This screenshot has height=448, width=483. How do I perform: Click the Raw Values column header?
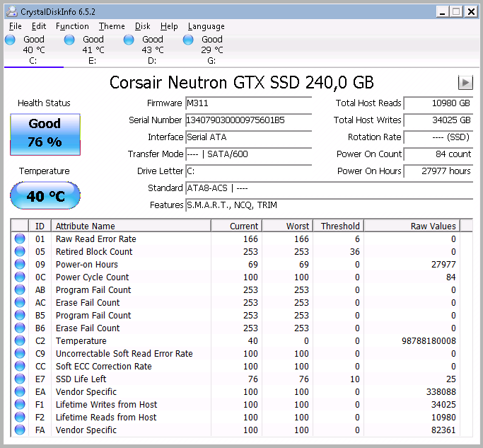[412, 226]
